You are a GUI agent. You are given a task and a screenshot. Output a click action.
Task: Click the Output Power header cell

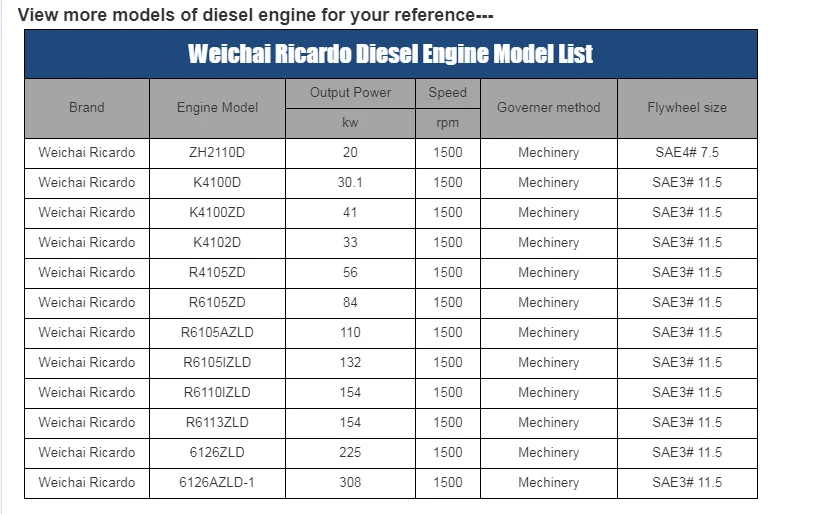point(351,94)
